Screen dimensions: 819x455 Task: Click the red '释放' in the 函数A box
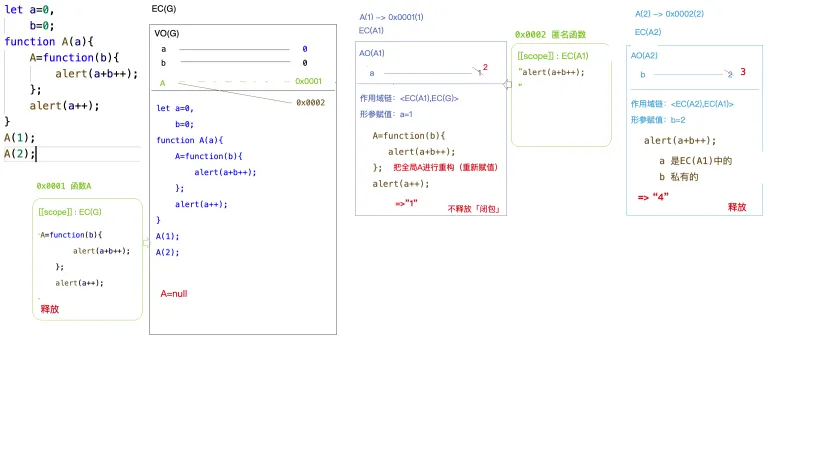(50, 309)
